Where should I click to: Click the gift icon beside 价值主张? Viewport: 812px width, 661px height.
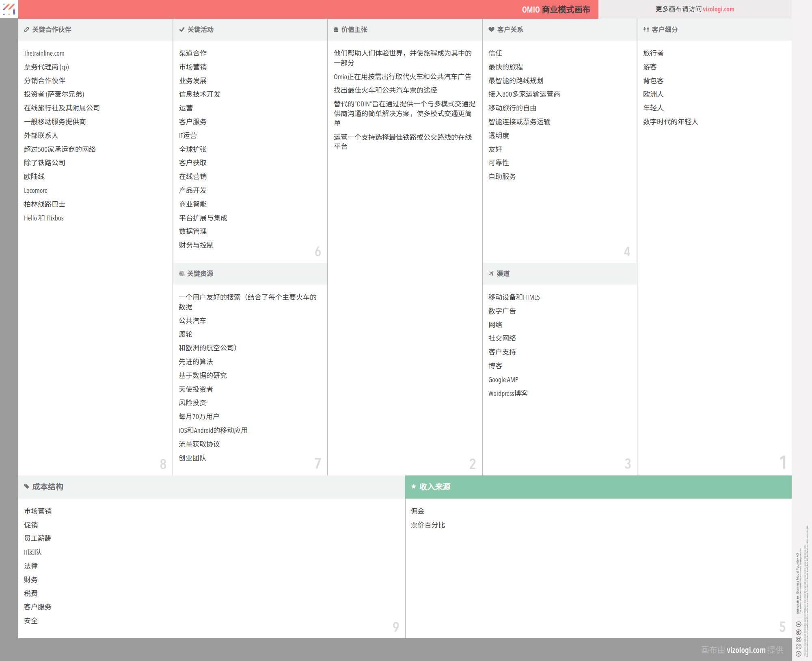pos(336,30)
